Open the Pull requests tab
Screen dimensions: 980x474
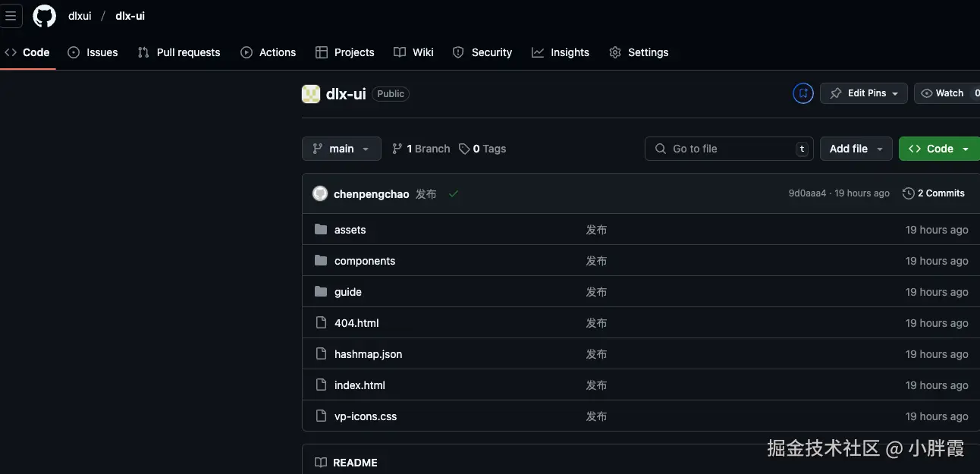[x=179, y=52]
